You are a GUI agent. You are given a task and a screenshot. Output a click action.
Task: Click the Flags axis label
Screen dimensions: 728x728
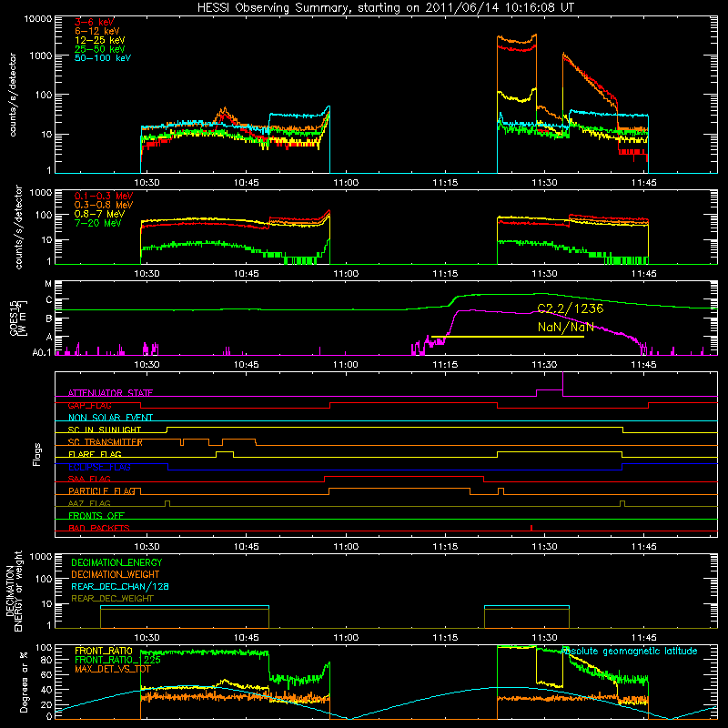37,454
